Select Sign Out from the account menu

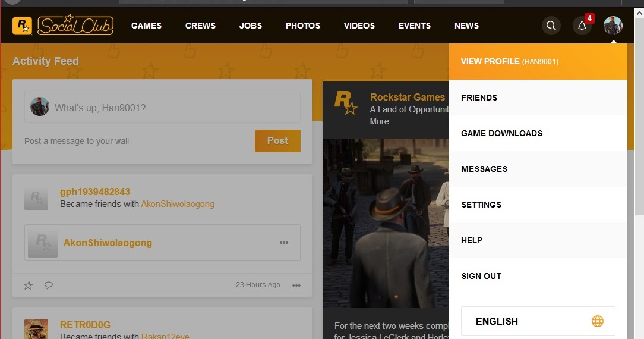pos(538,276)
